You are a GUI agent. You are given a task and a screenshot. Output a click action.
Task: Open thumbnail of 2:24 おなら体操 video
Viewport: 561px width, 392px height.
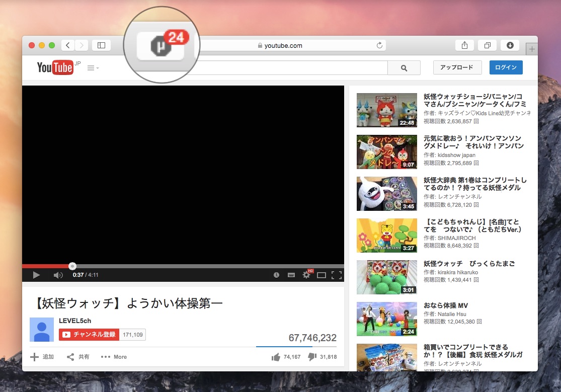[387, 319]
